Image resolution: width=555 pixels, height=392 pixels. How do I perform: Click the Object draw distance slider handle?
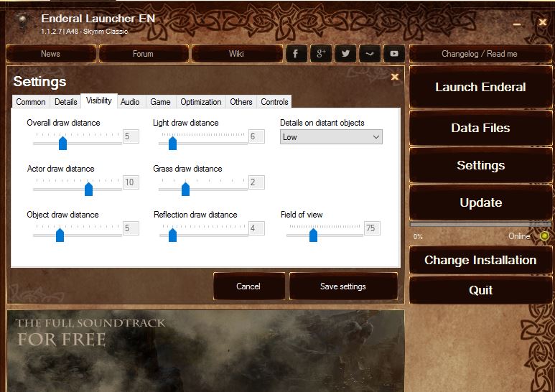60,235
